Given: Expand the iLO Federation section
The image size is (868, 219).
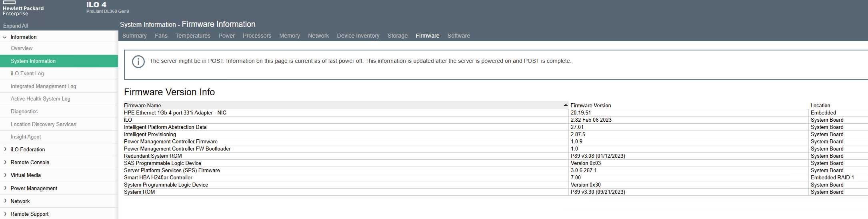Looking at the screenshot, I should [5, 149].
